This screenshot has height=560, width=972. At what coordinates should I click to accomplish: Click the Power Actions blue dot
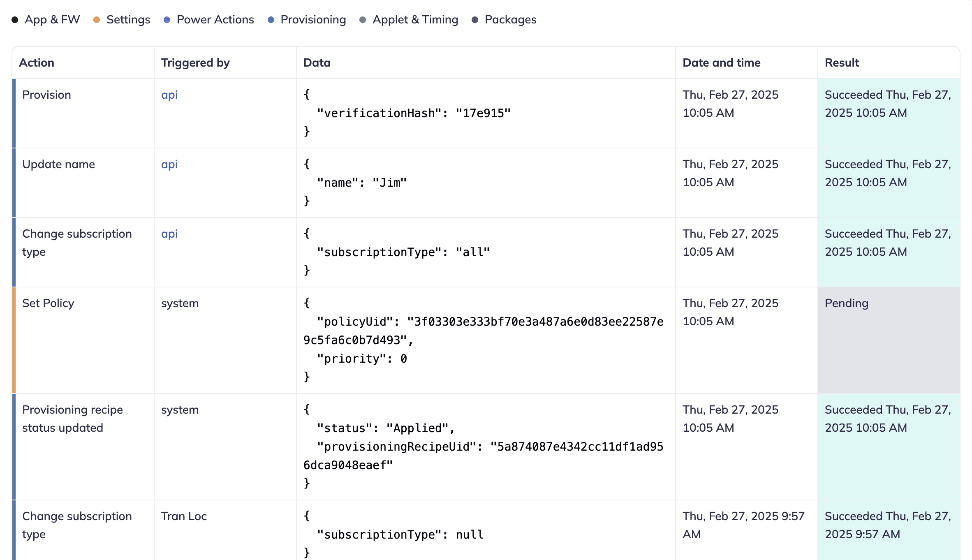pyautogui.click(x=167, y=19)
